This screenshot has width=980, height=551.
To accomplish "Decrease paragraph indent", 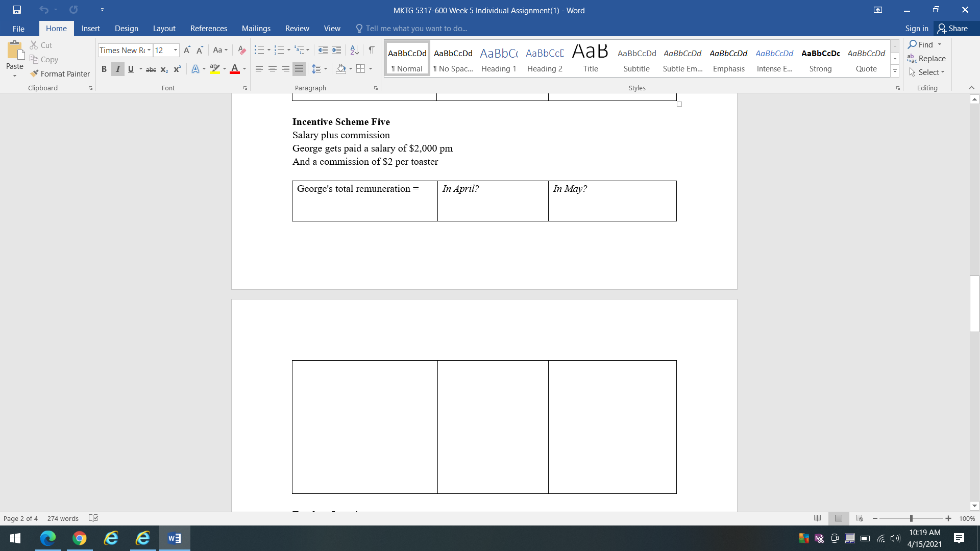I will [323, 50].
